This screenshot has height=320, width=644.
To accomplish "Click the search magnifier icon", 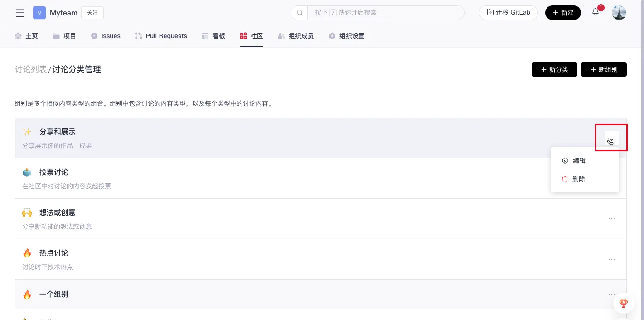I will point(300,13).
